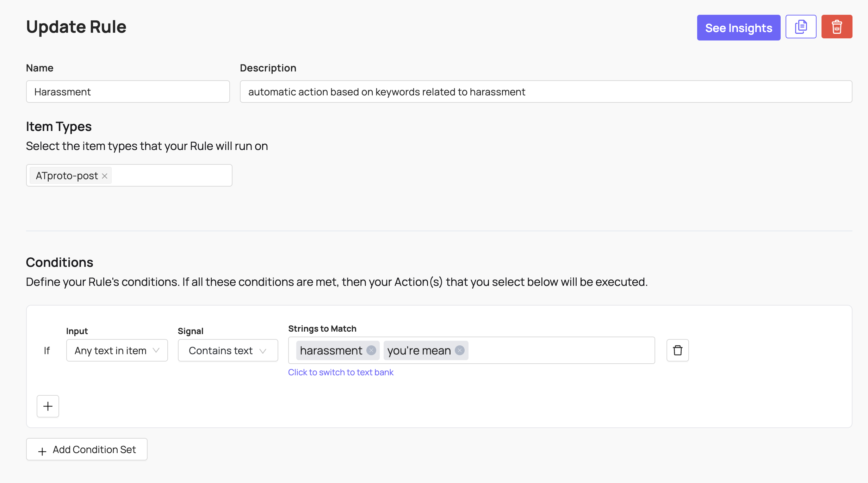Click the duplicate rule copy icon
Screen dimensions: 868x483
801,27
